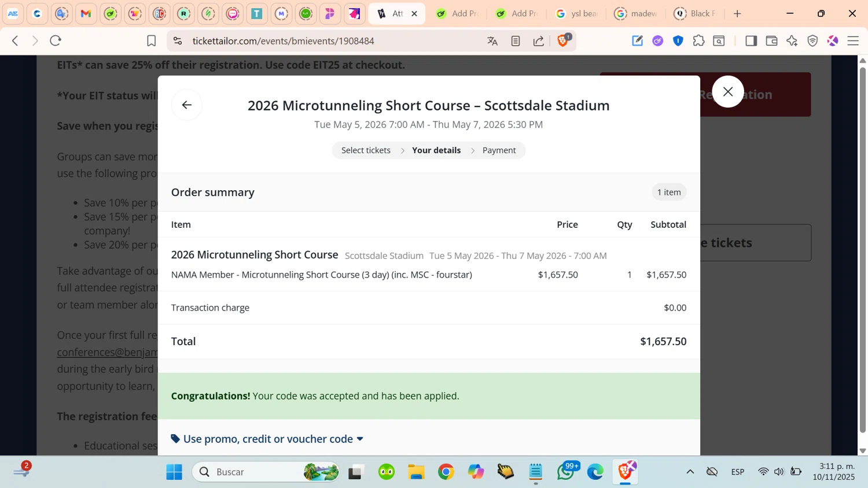868x488 pixels.
Task: Switch to the madew Google tab
Action: click(635, 13)
